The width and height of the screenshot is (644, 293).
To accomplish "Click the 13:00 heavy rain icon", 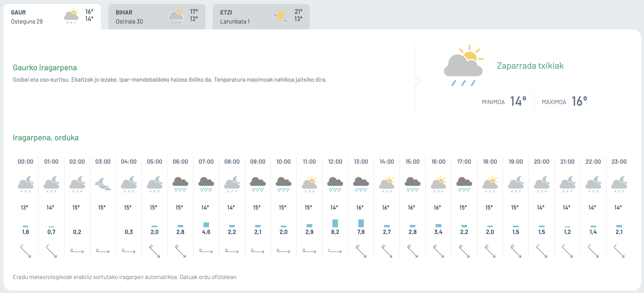I will pyautogui.click(x=361, y=184).
